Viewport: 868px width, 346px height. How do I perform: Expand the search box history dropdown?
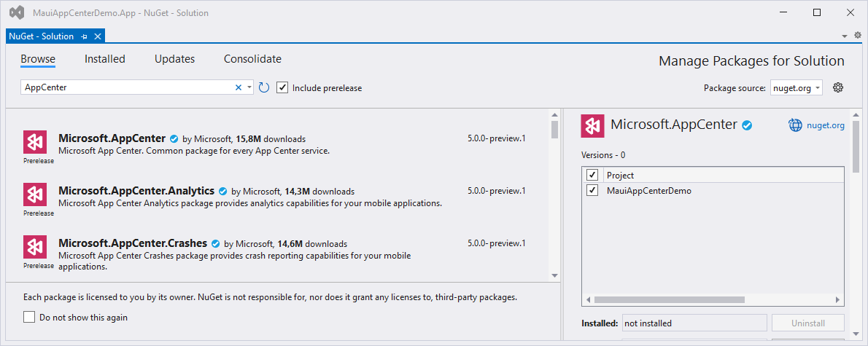coord(249,87)
